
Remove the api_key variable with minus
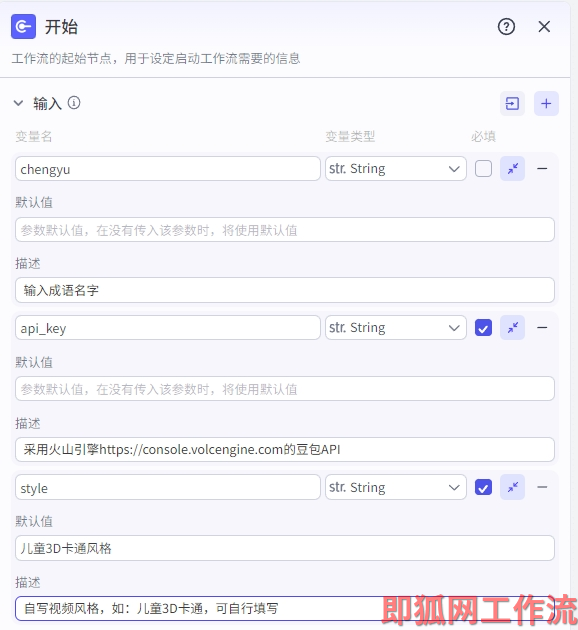point(542,328)
